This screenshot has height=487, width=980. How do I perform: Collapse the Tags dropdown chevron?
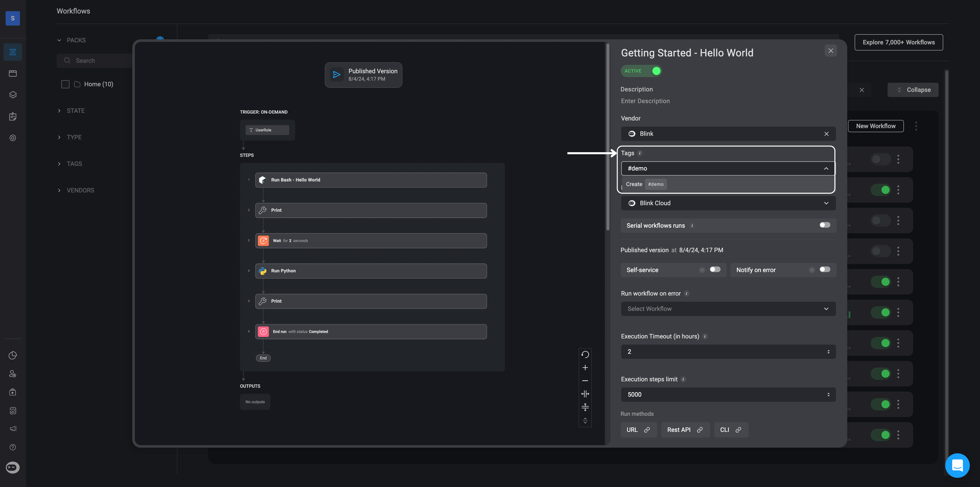826,168
